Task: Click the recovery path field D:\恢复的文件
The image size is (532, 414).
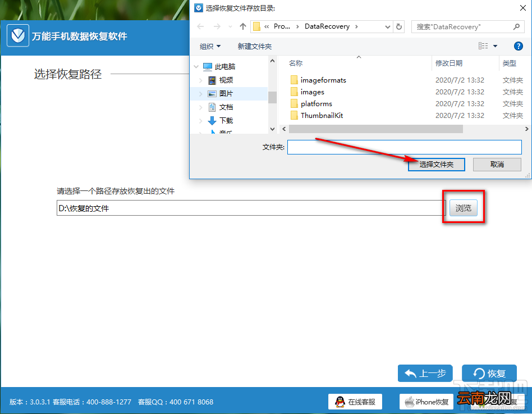Action: pyautogui.click(x=251, y=208)
